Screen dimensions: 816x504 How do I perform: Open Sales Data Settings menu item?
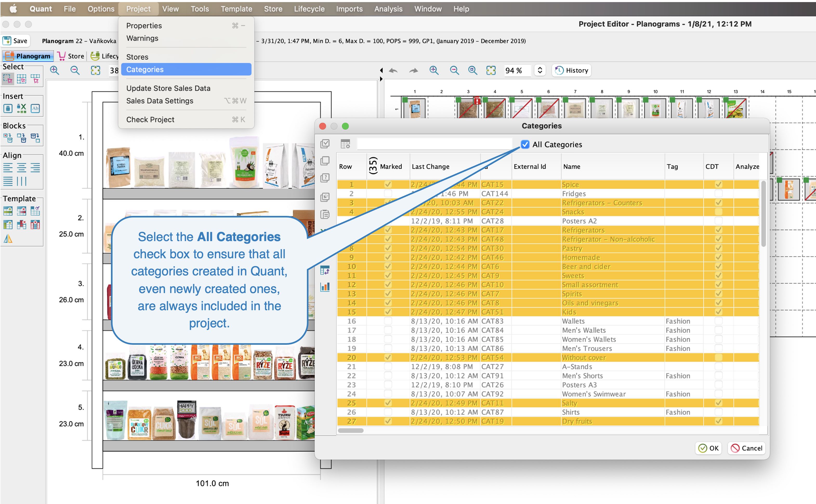pyautogui.click(x=186, y=101)
